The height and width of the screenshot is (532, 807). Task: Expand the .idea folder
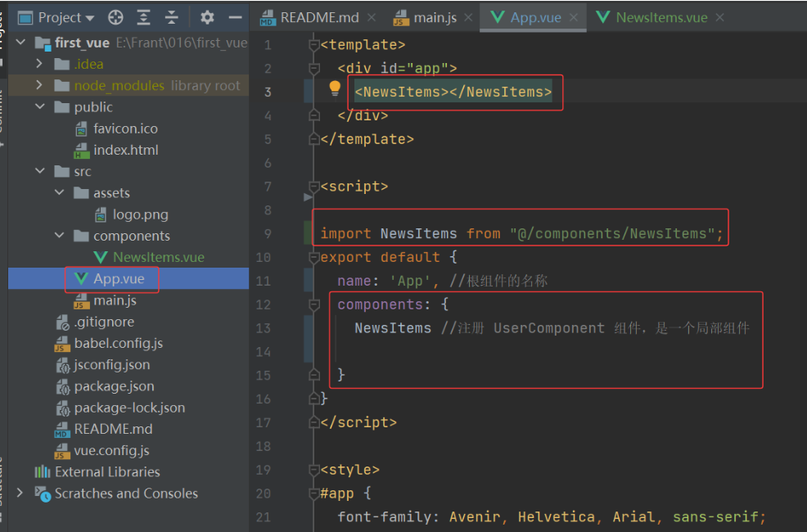[x=39, y=64]
